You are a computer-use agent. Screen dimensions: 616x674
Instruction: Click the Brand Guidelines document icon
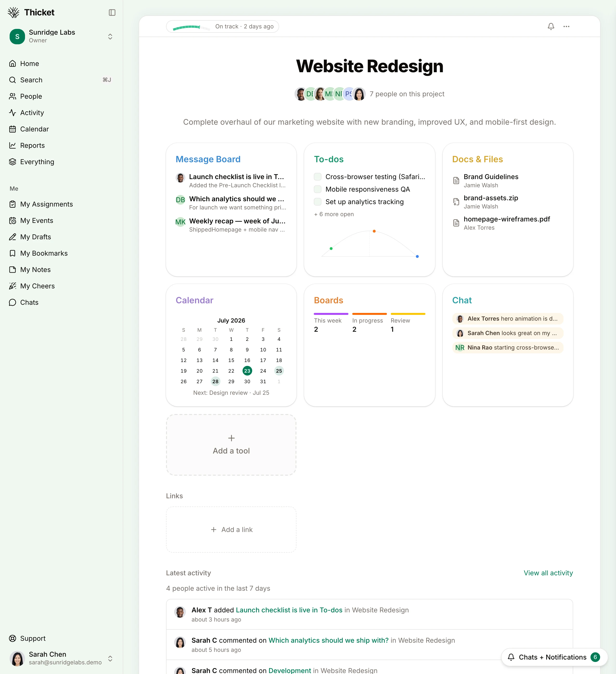pyautogui.click(x=456, y=181)
